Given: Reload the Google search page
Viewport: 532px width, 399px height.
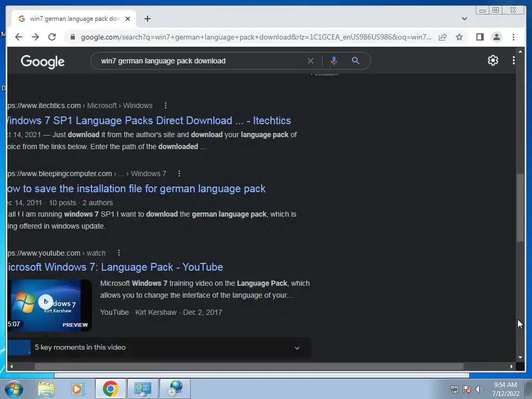Looking at the screenshot, I should [x=52, y=37].
